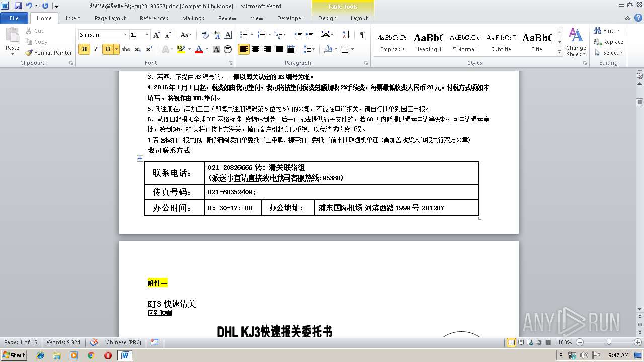Adjust the zoom slider
Image resolution: width=644 pixels, height=362 pixels.
pos(609,342)
